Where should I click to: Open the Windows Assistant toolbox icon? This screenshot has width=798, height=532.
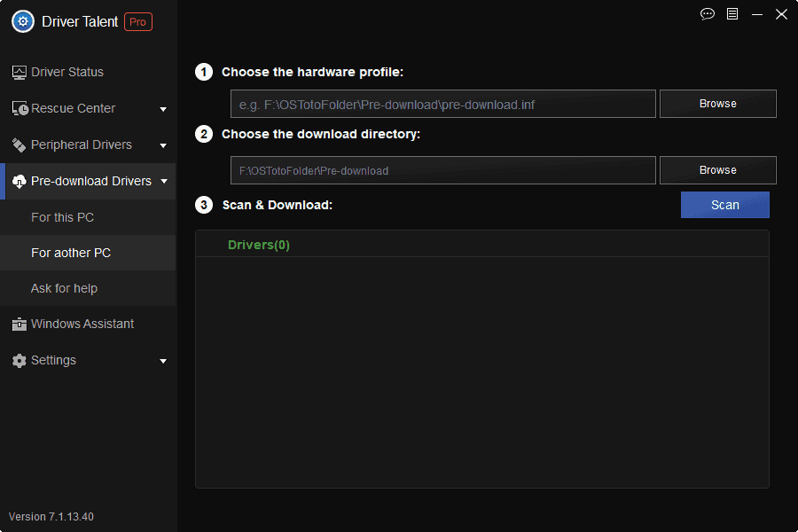(x=19, y=324)
